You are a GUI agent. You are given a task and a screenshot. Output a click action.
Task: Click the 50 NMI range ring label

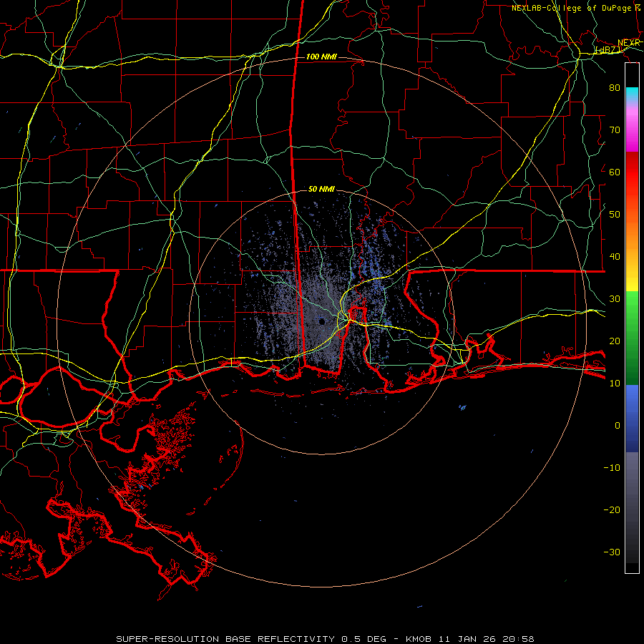pyautogui.click(x=321, y=190)
